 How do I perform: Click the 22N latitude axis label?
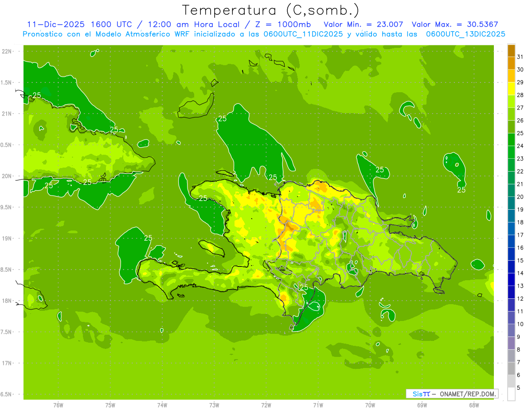[8, 51]
